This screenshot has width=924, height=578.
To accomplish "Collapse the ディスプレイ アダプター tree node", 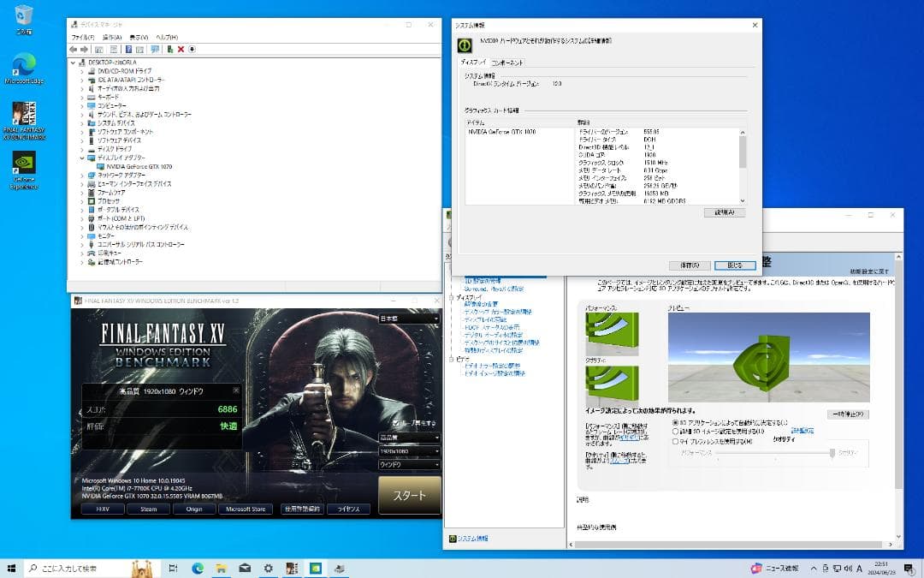I will tap(80, 158).
